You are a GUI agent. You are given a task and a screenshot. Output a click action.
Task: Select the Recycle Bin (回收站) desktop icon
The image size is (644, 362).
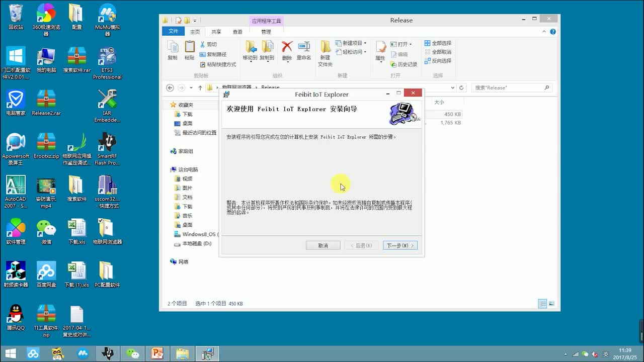point(16,17)
